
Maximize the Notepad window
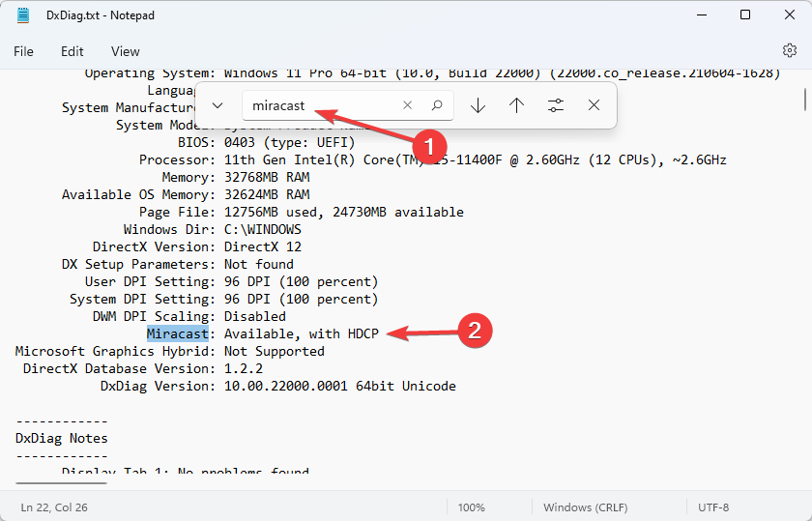click(x=745, y=15)
